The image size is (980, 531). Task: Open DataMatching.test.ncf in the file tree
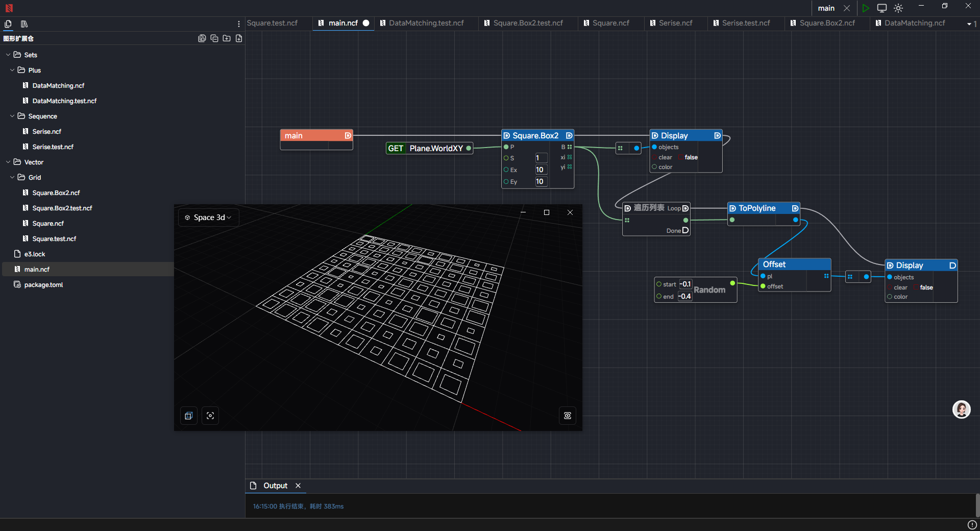[64, 101]
